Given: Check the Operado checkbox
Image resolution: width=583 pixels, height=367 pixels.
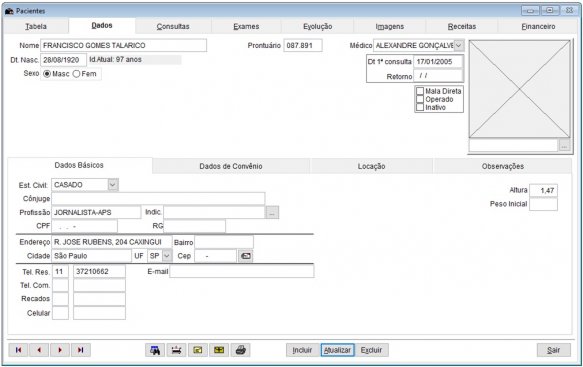Looking at the screenshot, I should point(420,99).
